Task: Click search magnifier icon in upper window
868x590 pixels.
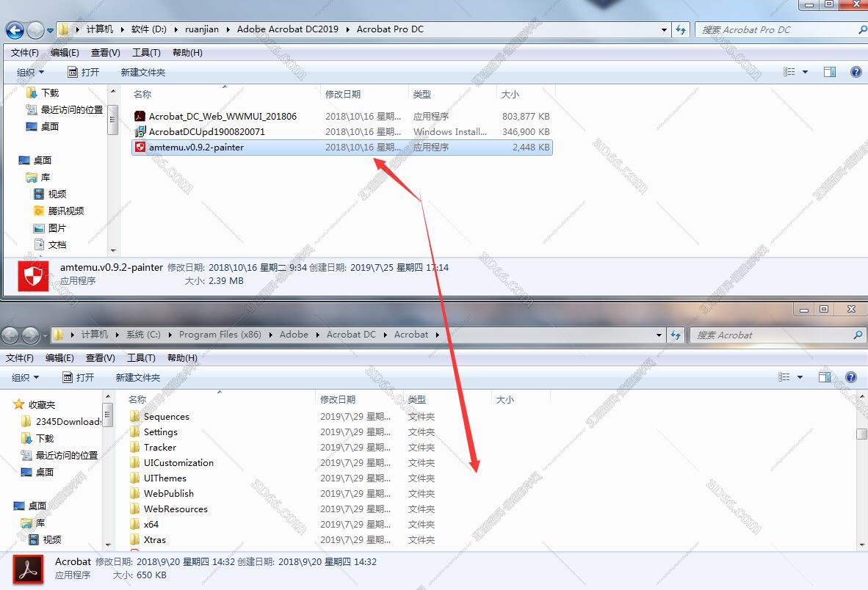Action: tap(862, 30)
